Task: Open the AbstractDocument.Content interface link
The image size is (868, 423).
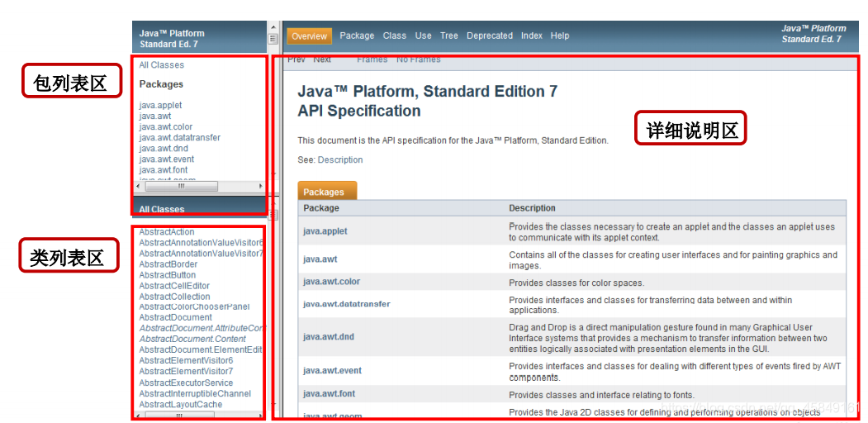Action: coord(192,339)
